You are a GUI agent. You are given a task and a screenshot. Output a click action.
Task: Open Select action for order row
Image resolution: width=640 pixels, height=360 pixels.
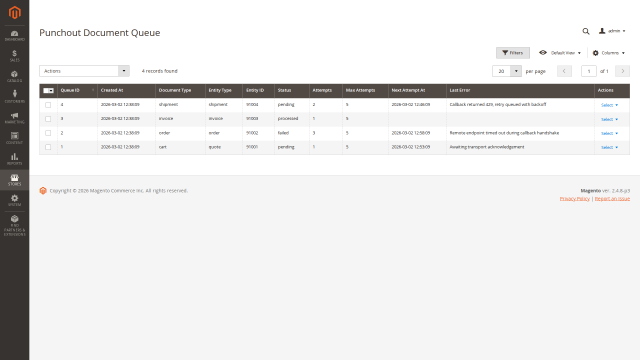[609, 133]
